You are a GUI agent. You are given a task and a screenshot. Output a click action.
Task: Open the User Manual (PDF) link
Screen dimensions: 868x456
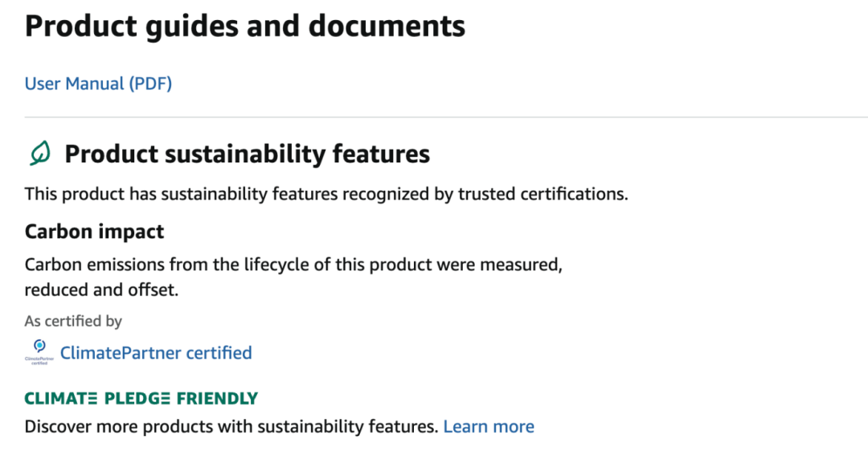[x=98, y=84]
